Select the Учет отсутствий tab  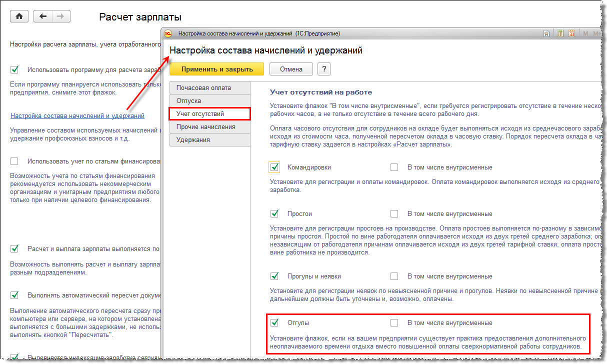[x=210, y=113]
